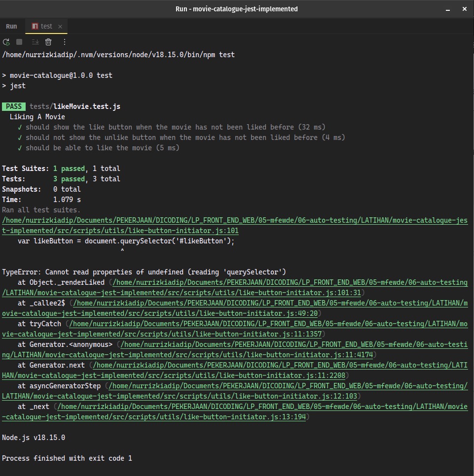Close the Run window
474x476 pixels.
pos(464,9)
